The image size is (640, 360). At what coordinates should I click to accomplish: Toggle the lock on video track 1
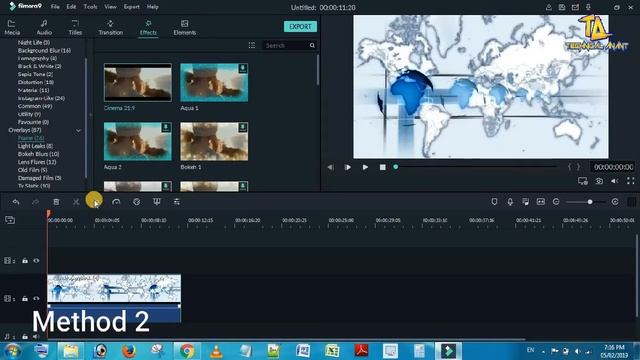[x=25, y=298]
